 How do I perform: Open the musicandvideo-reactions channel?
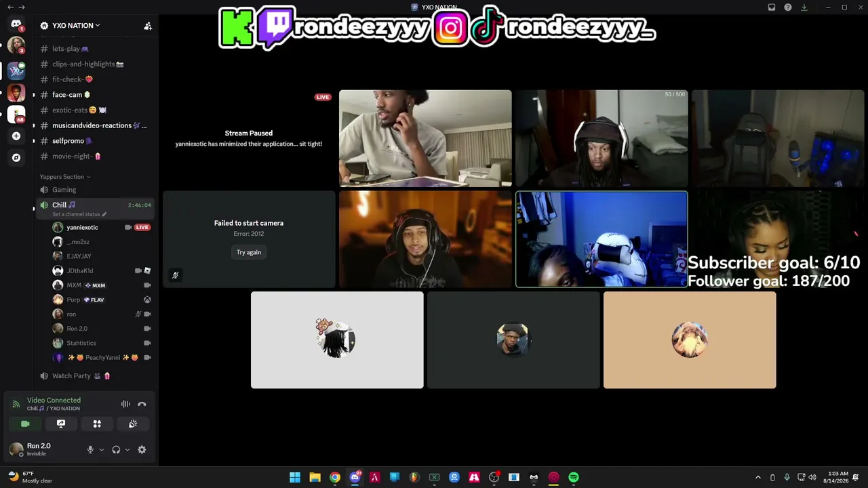pyautogui.click(x=95, y=125)
